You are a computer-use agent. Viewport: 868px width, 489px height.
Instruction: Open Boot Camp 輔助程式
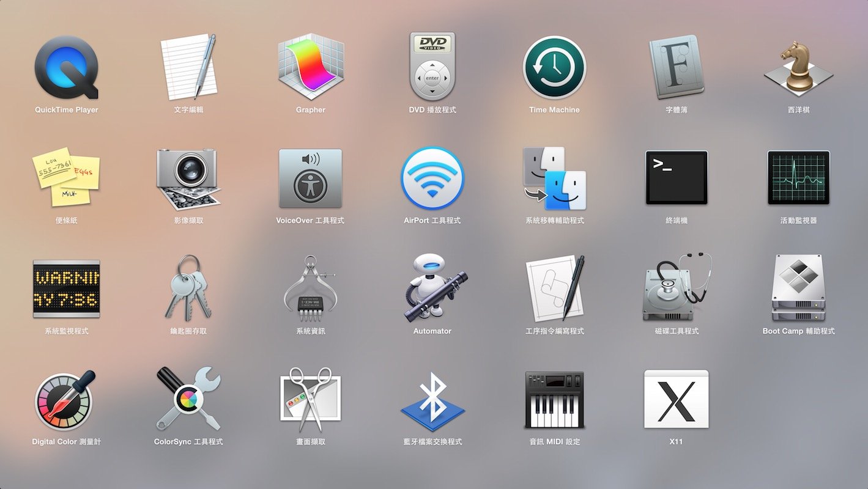coord(798,289)
